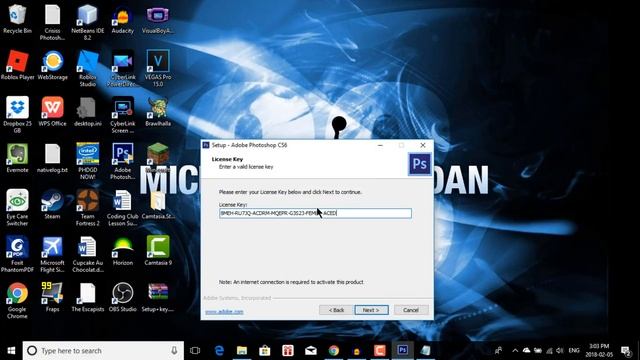Open the Action Center notifications icon
This screenshot has width=640, height=360.
pos(625,351)
